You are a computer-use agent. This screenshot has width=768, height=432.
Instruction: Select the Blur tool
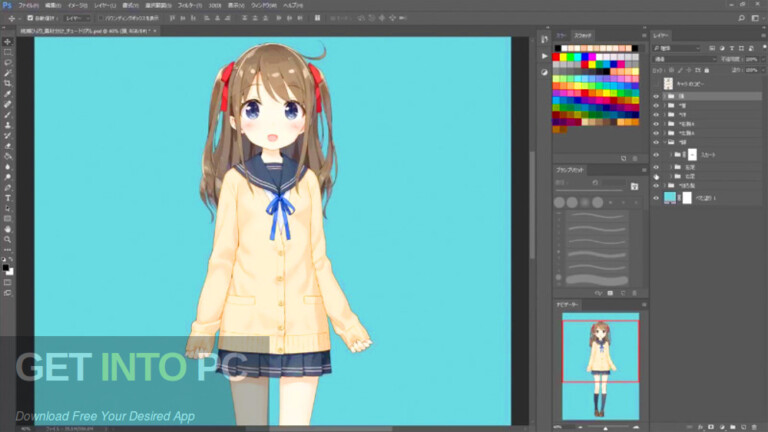[x=7, y=167]
